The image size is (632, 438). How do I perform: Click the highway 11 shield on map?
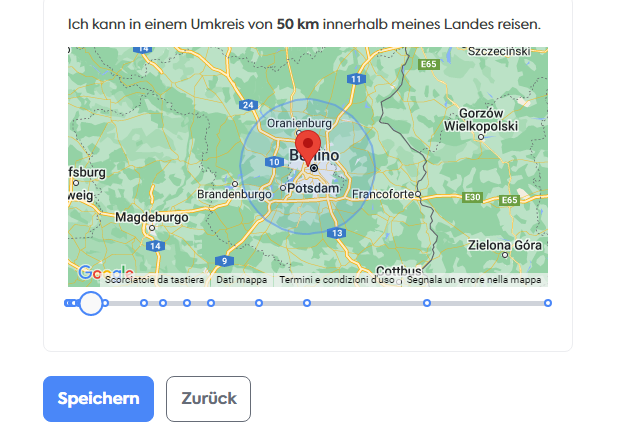(356, 79)
